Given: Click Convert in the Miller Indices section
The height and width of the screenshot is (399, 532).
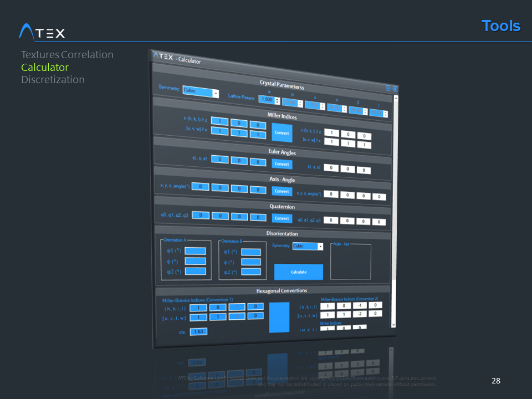Looking at the screenshot, I should pyautogui.click(x=282, y=132).
